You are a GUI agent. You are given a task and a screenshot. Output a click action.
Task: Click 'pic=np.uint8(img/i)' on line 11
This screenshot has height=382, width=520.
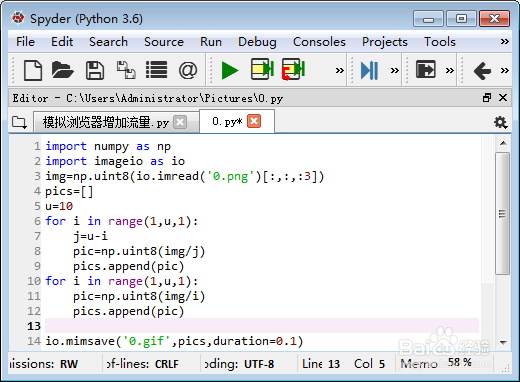click(x=139, y=296)
